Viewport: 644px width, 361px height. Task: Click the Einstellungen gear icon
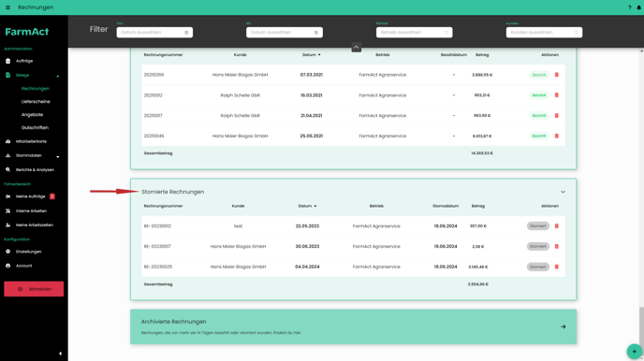click(x=7, y=252)
